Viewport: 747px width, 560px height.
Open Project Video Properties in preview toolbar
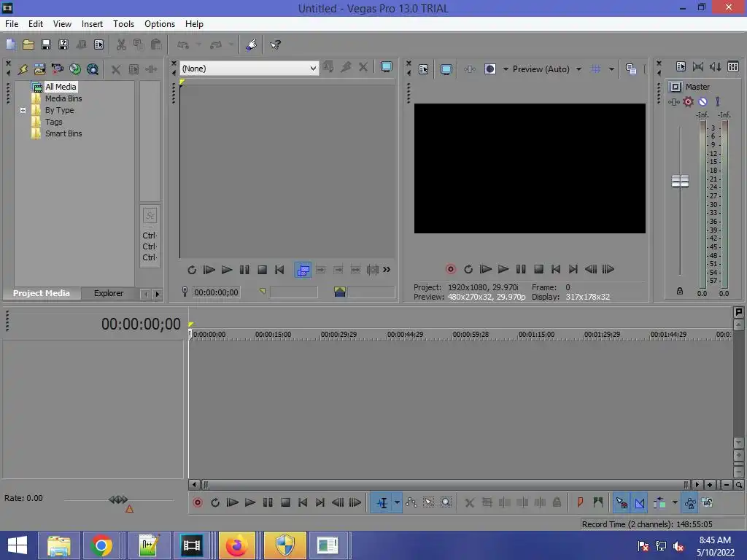point(423,69)
